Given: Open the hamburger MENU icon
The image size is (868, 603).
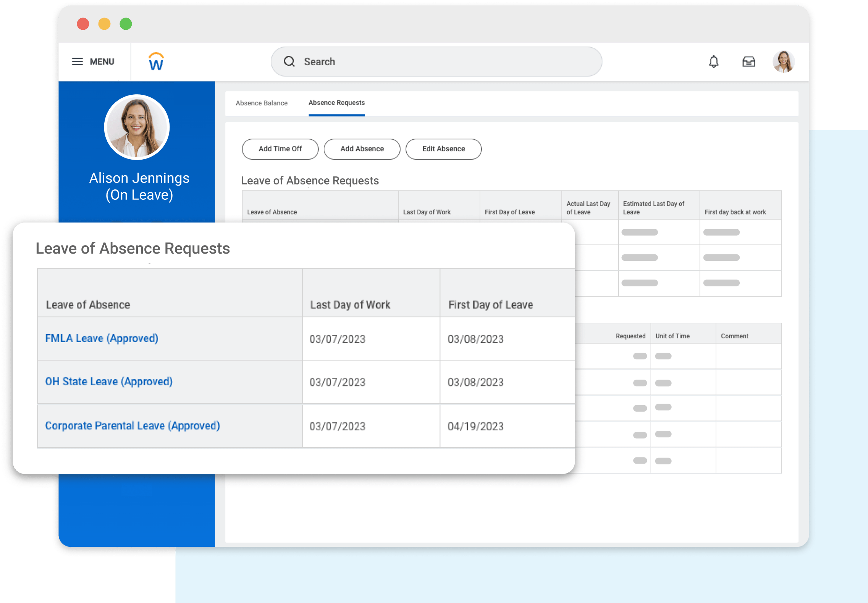Looking at the screenshot, I should [x=77, y=61].
